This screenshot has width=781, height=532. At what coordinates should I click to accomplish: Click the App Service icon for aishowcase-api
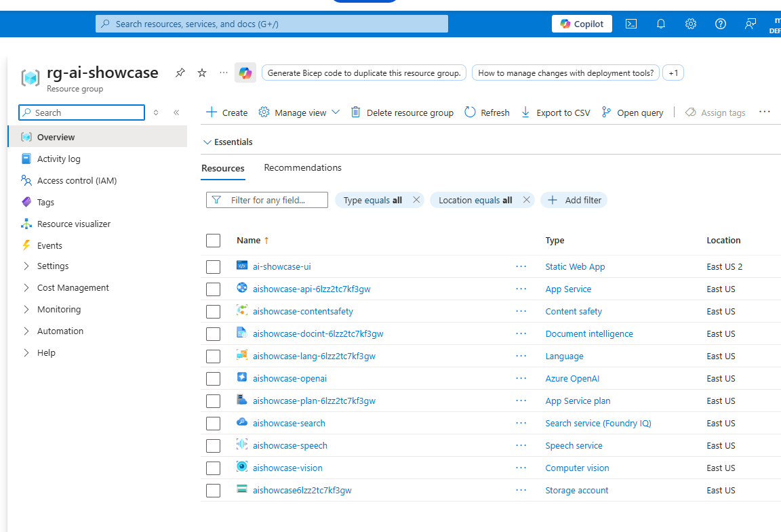point(241,288)
